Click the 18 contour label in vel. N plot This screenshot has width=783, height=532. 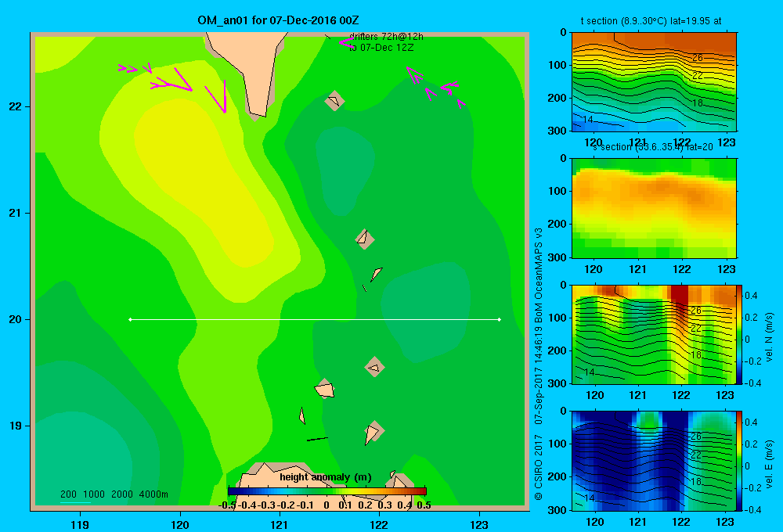point(696,355)
